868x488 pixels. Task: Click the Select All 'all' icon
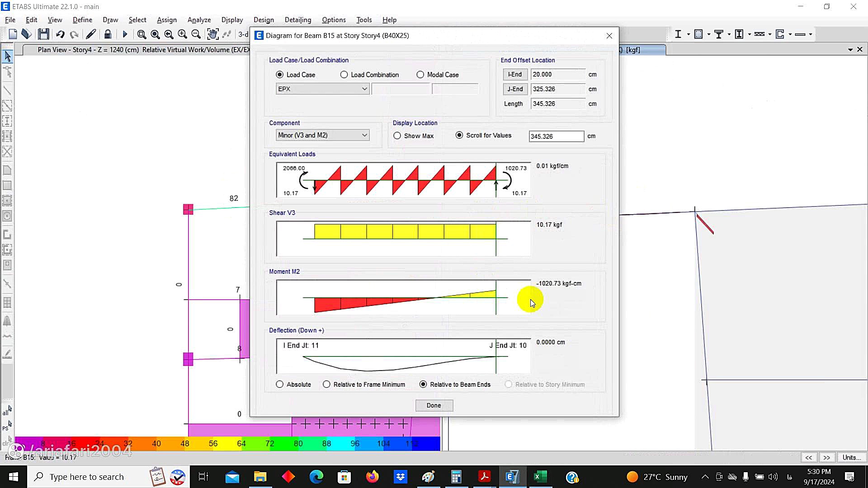[7, 411]
